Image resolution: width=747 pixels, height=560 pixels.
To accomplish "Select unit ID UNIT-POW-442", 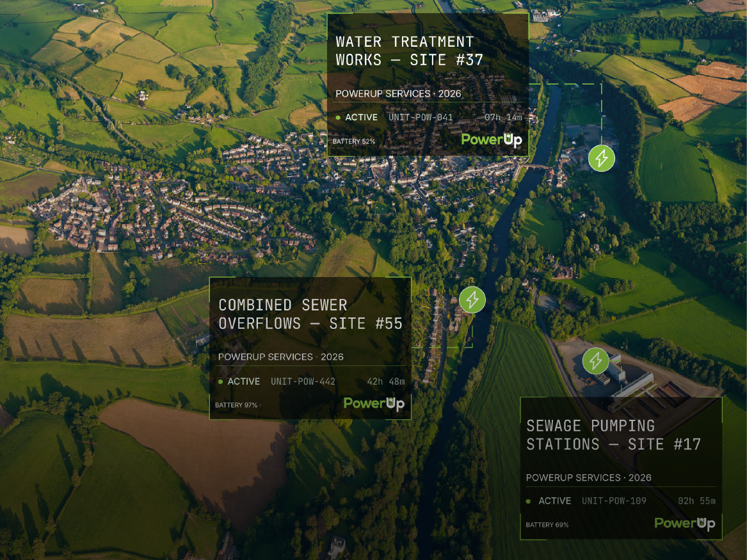I will click(303, 381).
